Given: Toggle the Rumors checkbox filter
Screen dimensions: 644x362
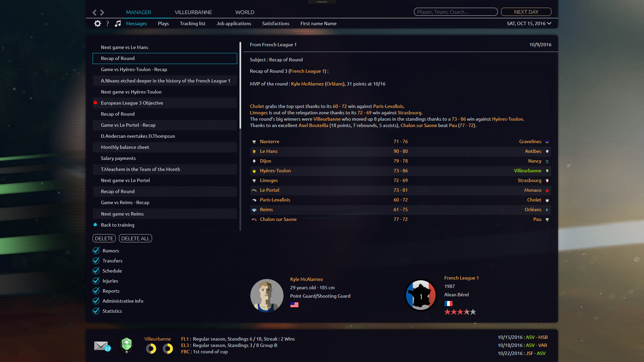Looking at the screenshot, I should [96, 250].
